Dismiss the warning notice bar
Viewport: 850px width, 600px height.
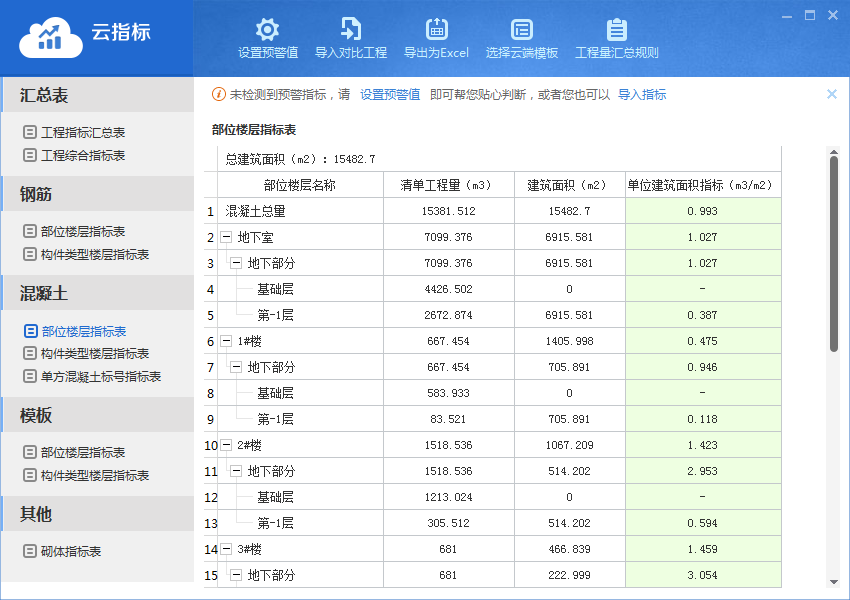[x=832, y=94]
